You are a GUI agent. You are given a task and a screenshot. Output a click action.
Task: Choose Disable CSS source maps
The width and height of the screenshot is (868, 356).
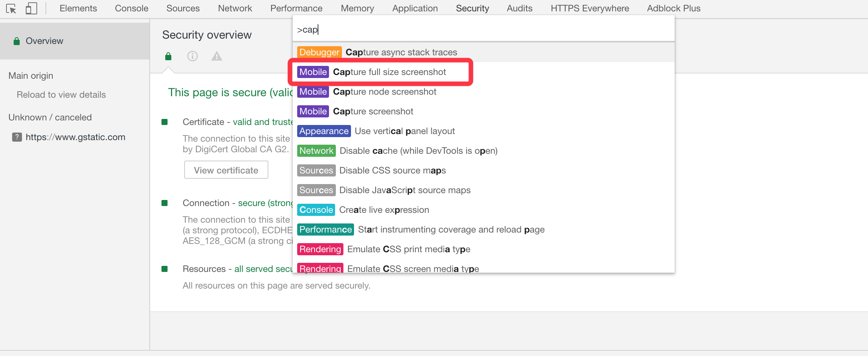484,170
